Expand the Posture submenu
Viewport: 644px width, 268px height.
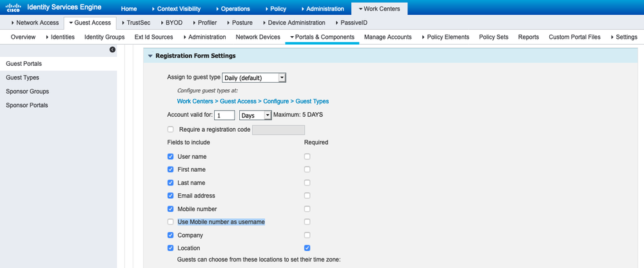(239, 23)
